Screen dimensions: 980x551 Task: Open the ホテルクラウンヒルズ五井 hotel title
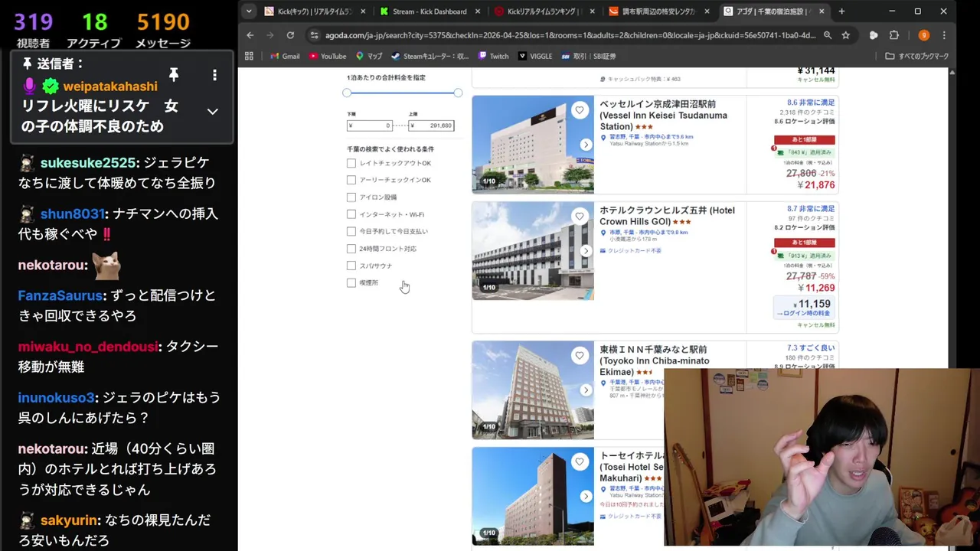(x=667, y=216)
